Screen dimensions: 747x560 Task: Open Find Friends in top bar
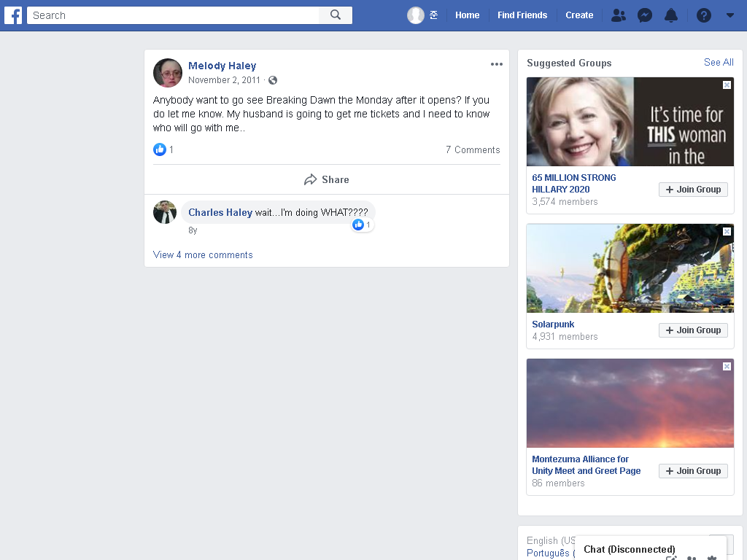[x=522, y=15]
